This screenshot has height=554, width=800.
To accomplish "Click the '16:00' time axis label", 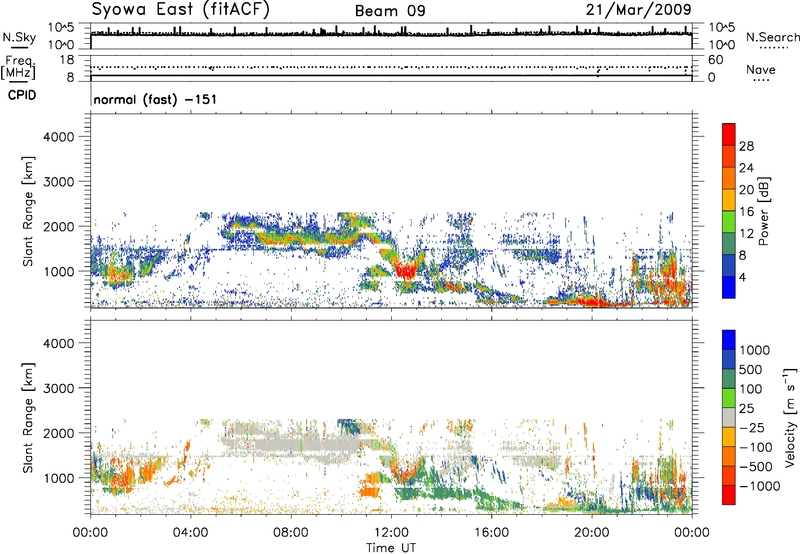I will click(x=491, y=533).
